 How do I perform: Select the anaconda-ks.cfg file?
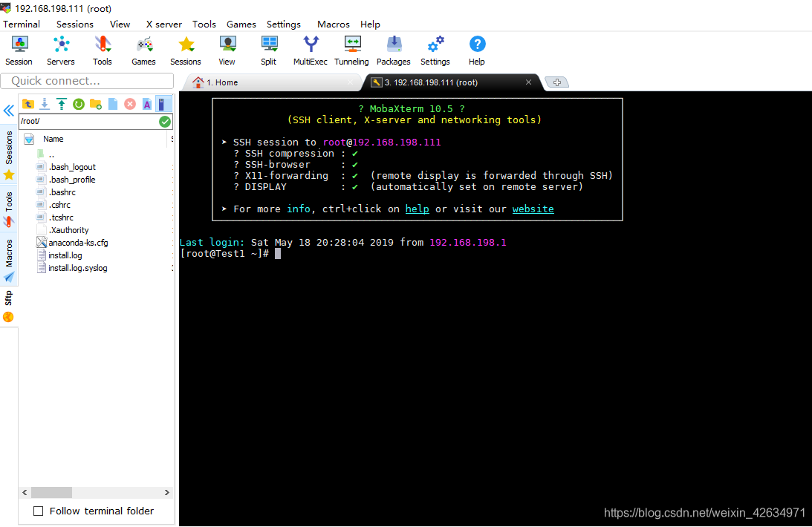pos(73,243)
